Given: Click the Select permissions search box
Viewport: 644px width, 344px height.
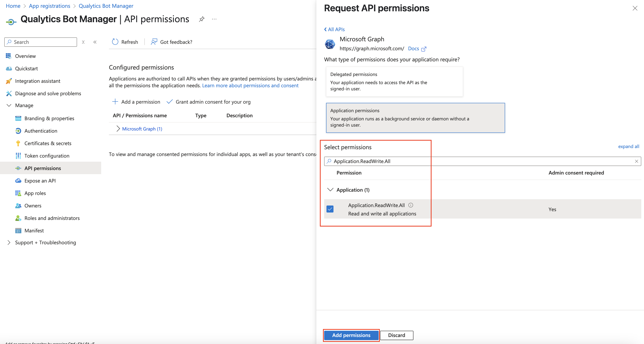Looking at the screenshot, I should [x=483, y=161].
